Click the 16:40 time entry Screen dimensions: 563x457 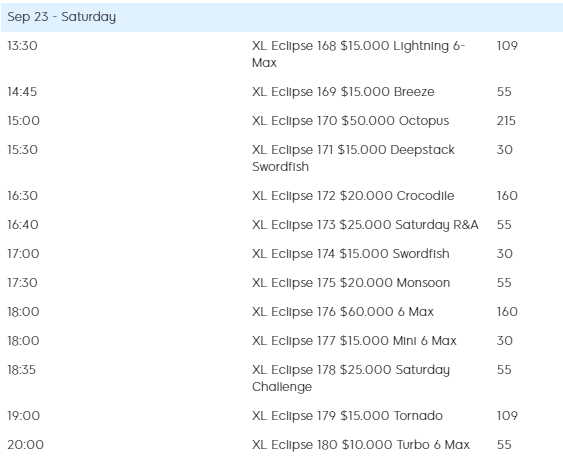click(23, 225)
